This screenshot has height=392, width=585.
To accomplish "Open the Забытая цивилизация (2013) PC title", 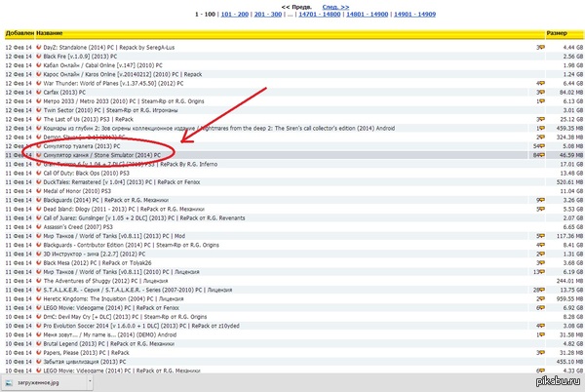I will tap(85, 362).
